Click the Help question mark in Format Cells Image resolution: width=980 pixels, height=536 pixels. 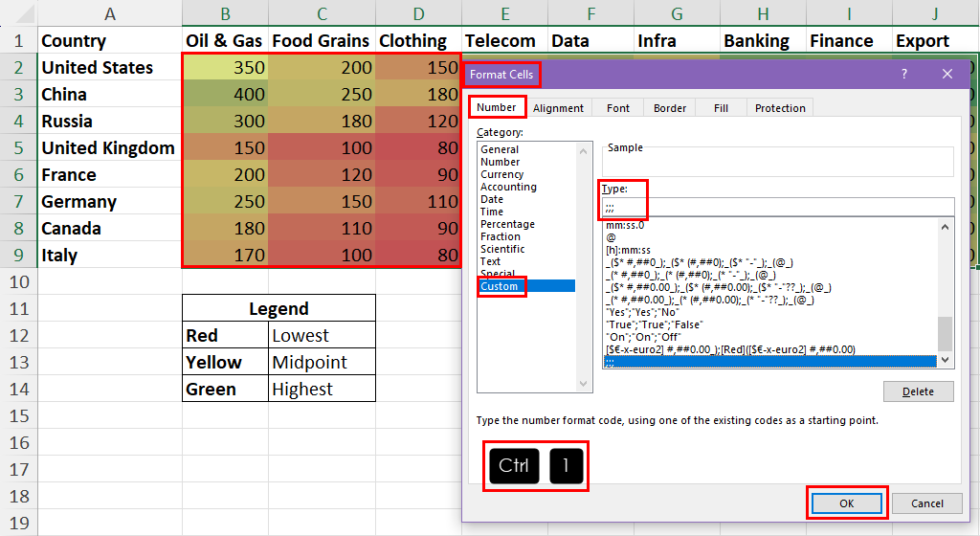click(904, 74)
